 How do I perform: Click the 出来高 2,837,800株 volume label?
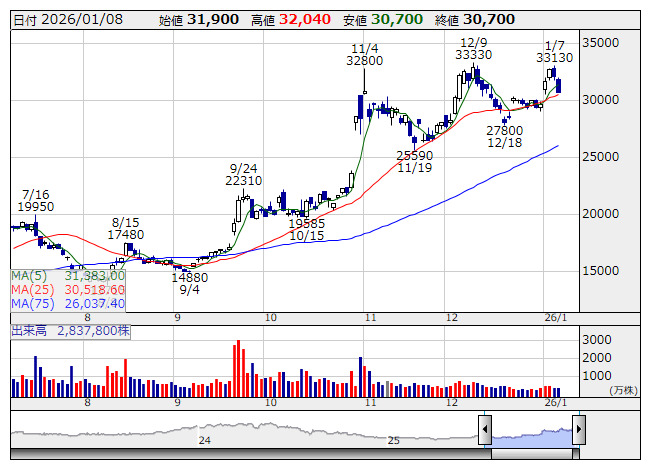point(70,331)
